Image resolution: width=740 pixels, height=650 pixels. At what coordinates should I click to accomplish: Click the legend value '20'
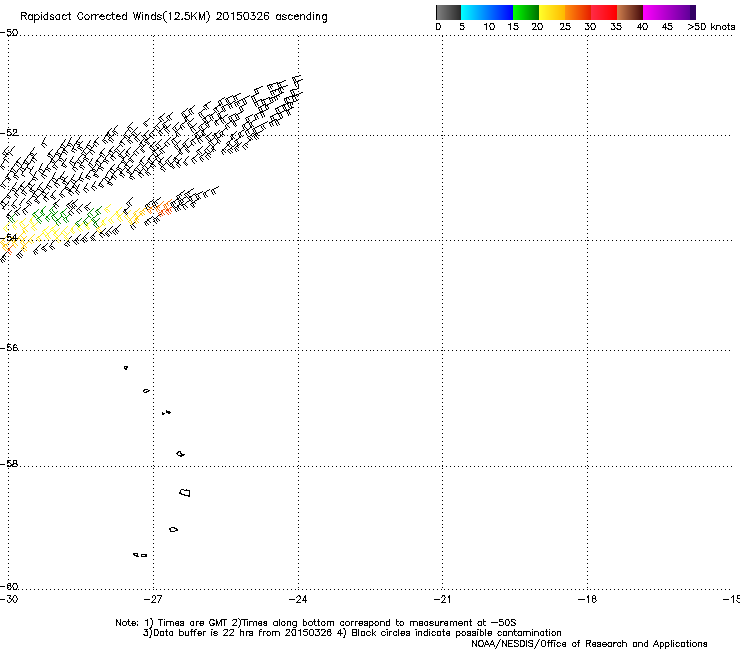[537, 27]
